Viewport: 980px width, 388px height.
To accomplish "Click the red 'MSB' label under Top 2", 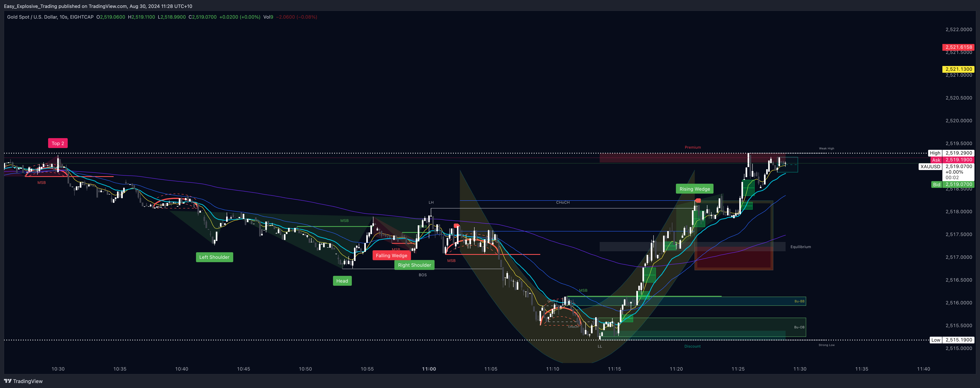I will pos(41,183).
